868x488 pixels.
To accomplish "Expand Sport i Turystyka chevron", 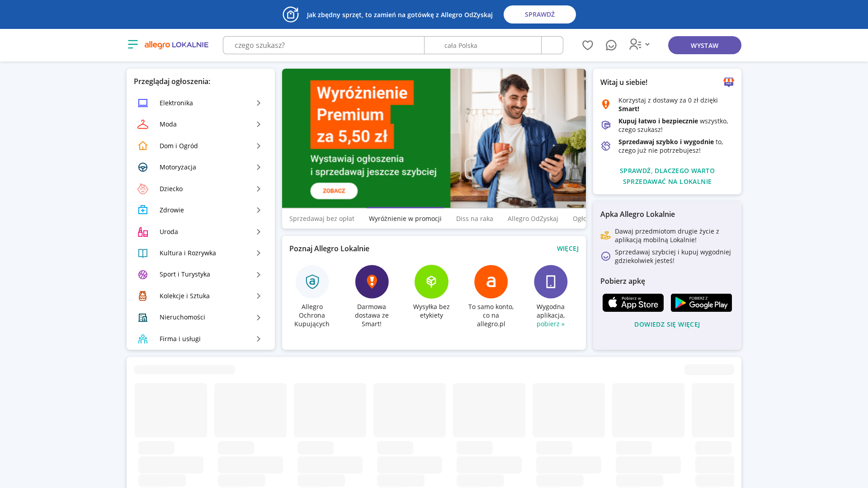I will click(259, 275).
